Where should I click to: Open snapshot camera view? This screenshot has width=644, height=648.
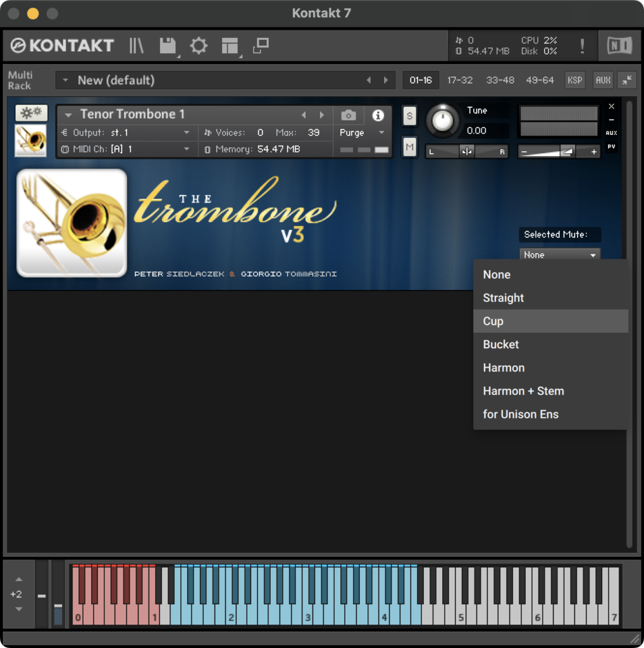click(348, 115)
